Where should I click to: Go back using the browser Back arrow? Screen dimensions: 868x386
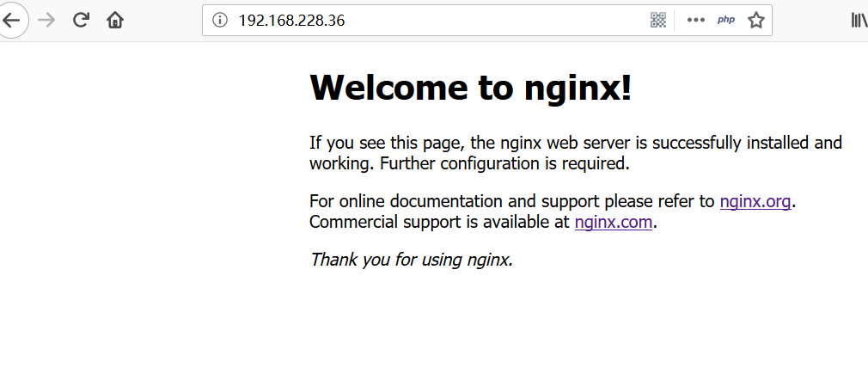pos(11,21)
